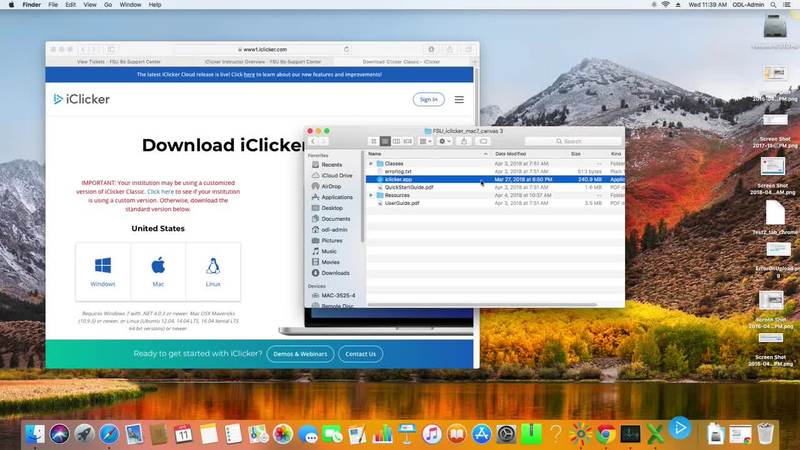
Task: Open the File menu in the menu bar
Action: 53,5
